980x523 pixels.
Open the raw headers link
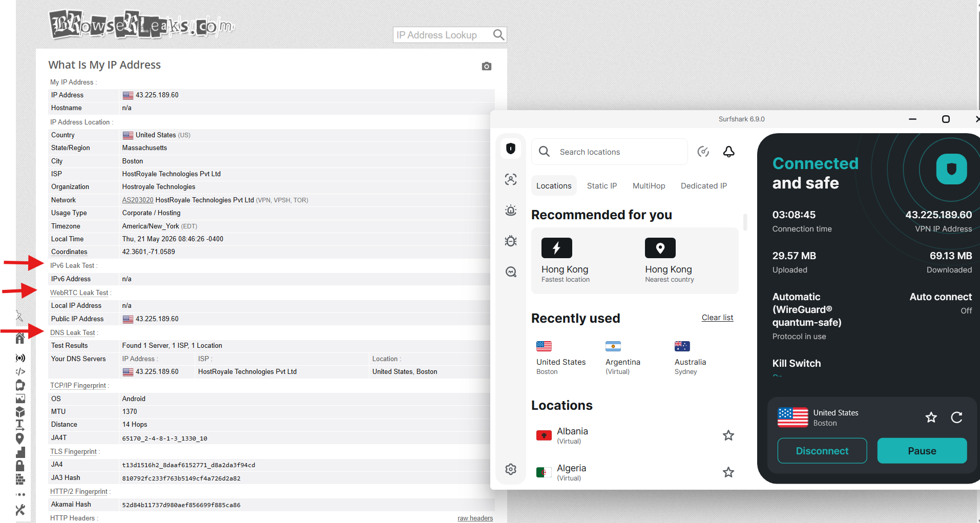pyautogui.click(x=475, y=518)
